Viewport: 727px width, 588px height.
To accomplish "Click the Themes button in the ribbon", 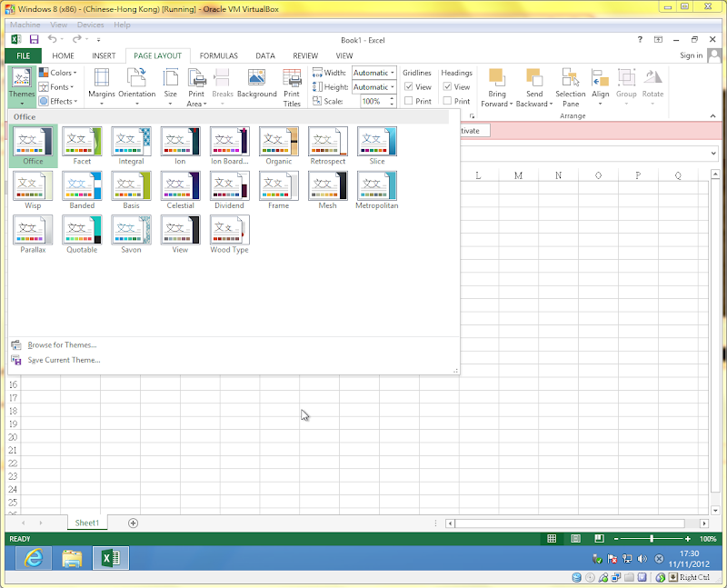I will (x=21, y=86).
